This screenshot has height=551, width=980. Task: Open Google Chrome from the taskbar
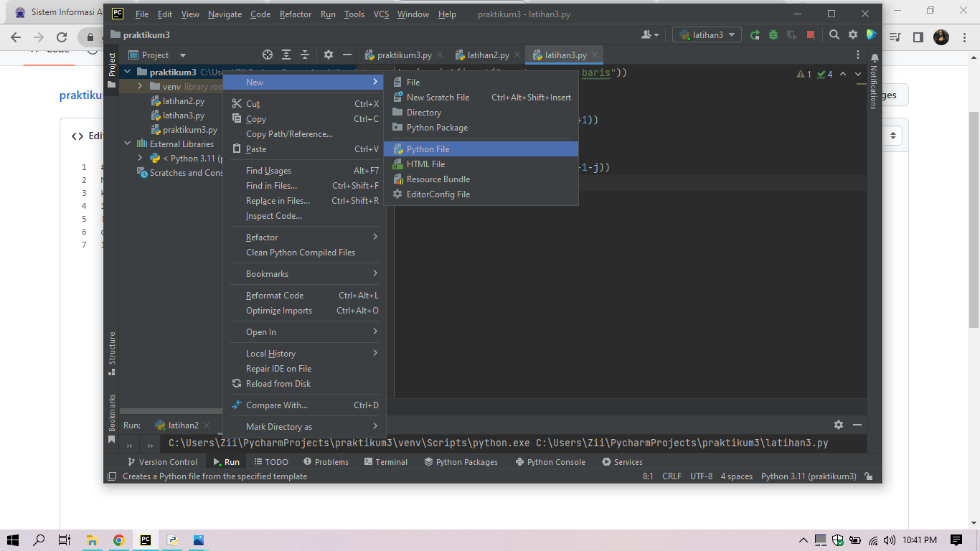coord(119,540)
